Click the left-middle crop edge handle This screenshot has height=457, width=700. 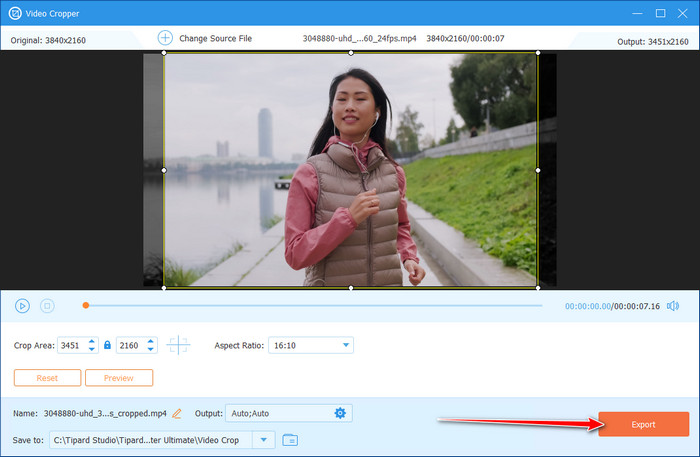click(164, 170)
